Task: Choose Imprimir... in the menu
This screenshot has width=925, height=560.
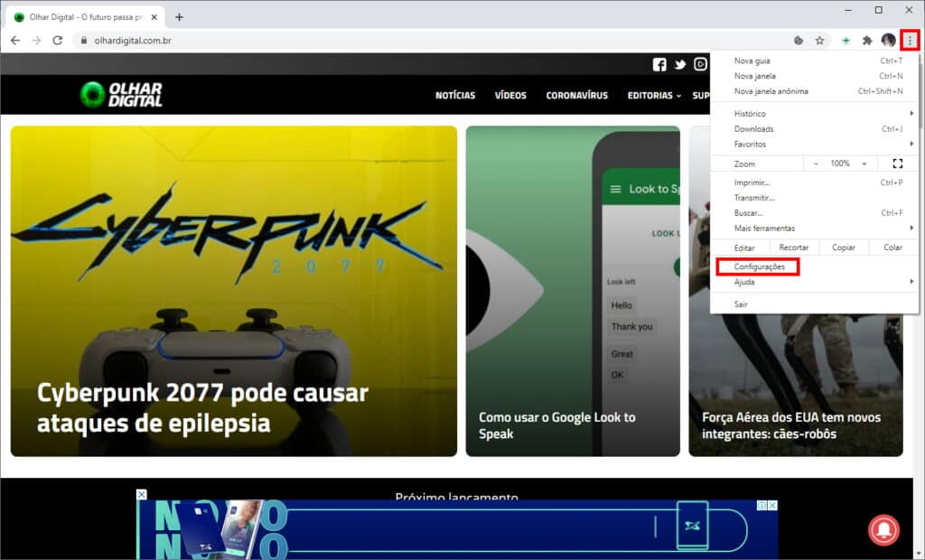Action: tap(815, 182)
